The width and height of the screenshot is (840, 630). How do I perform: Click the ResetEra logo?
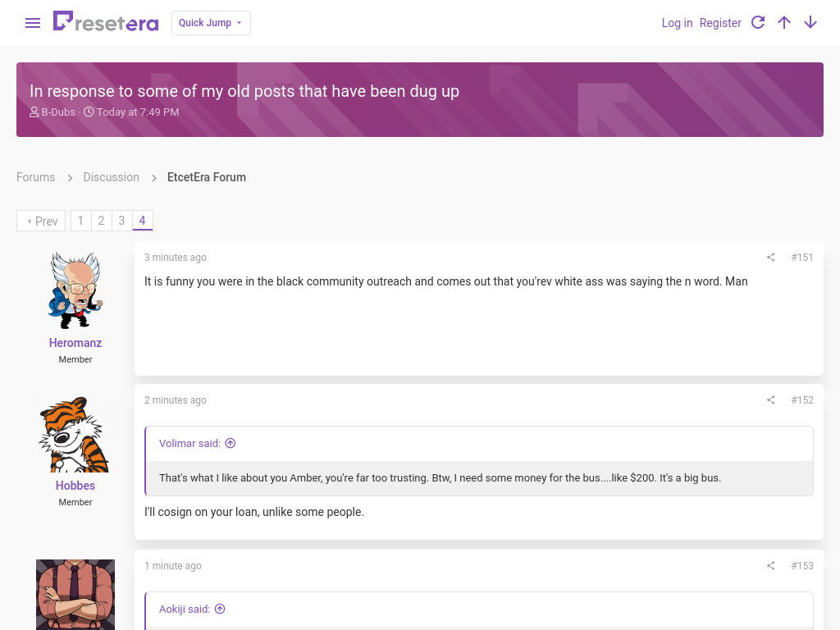click(x=106, y=22)
